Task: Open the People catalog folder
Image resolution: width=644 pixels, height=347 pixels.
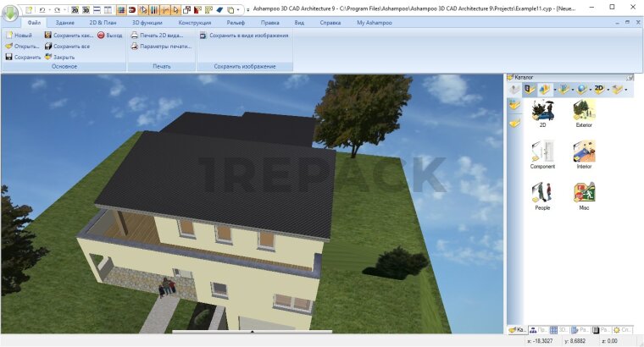Action: 542,195
